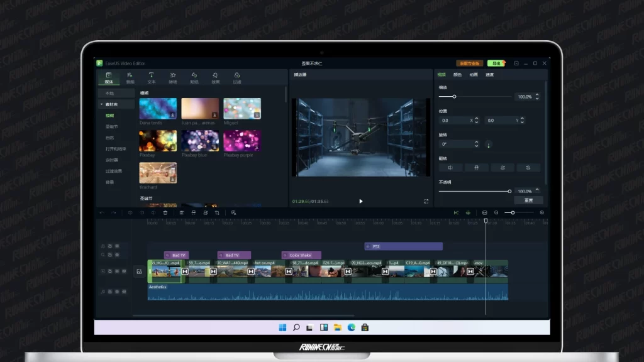Click the timeline zoom-in plus icon
644x362 pixels.
(x=542, y=212)
